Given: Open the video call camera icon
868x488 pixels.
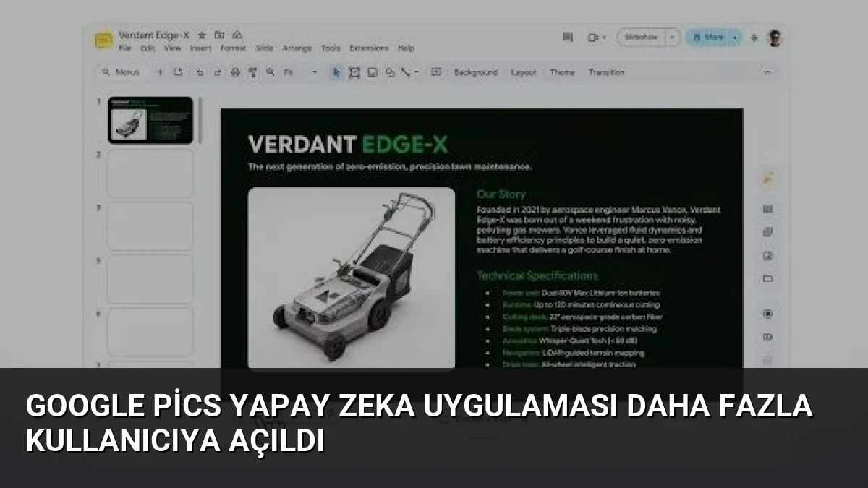Looking at the screenshot, I should tap(593, 38).
